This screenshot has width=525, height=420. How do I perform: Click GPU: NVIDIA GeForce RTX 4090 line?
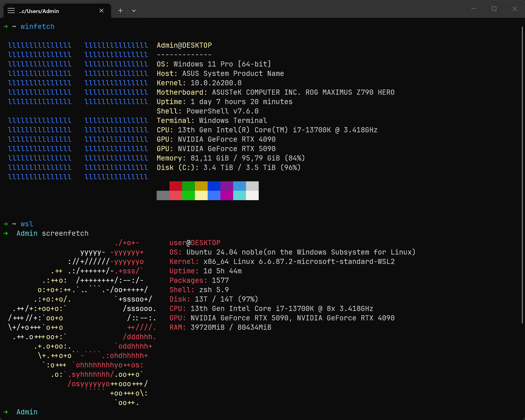216,139
